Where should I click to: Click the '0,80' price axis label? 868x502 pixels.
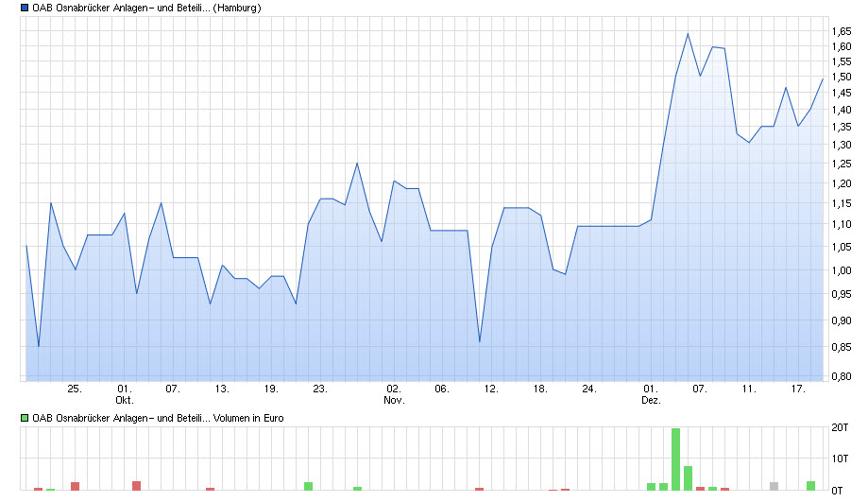tap(842, 376)
